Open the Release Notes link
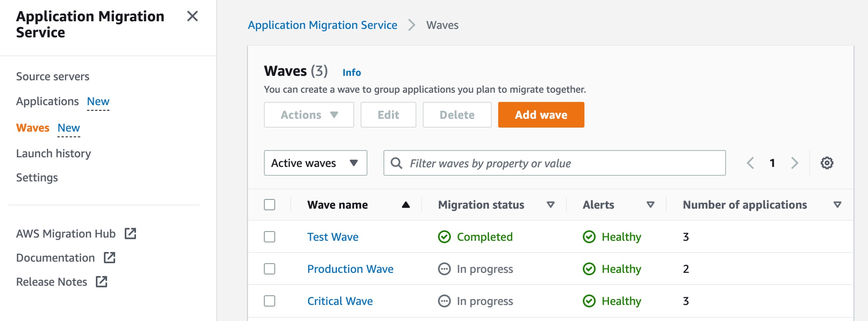This screenshot has width=868, height=321. point(52,282)
